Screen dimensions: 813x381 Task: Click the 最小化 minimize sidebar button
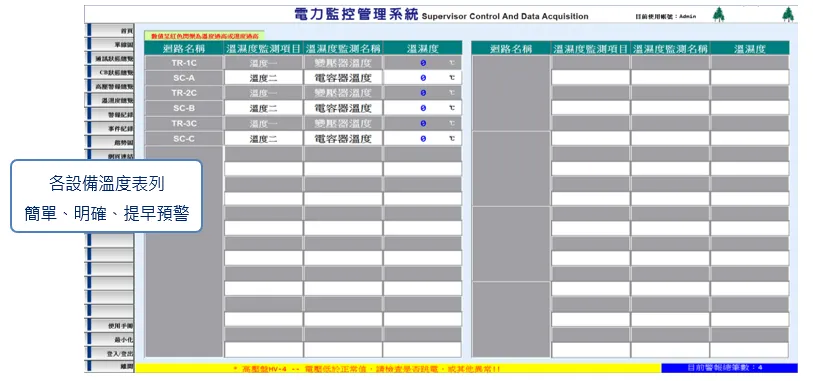(110, 340)
